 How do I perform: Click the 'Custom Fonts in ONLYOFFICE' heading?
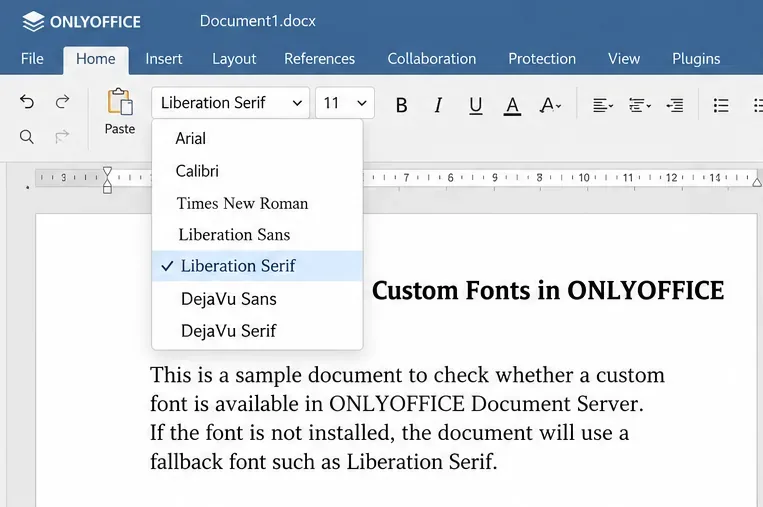coord(548,290)
